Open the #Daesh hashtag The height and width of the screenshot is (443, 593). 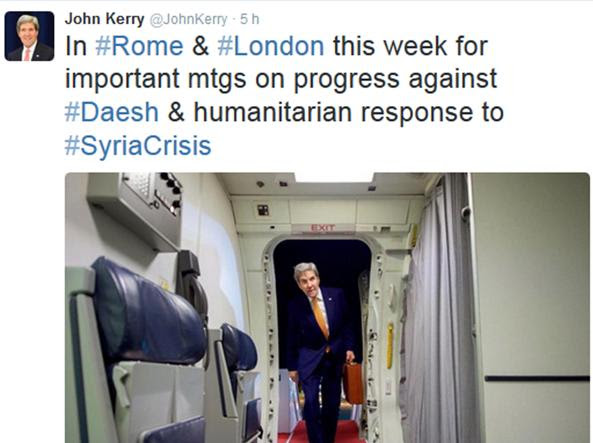click(x=112, y=112)
